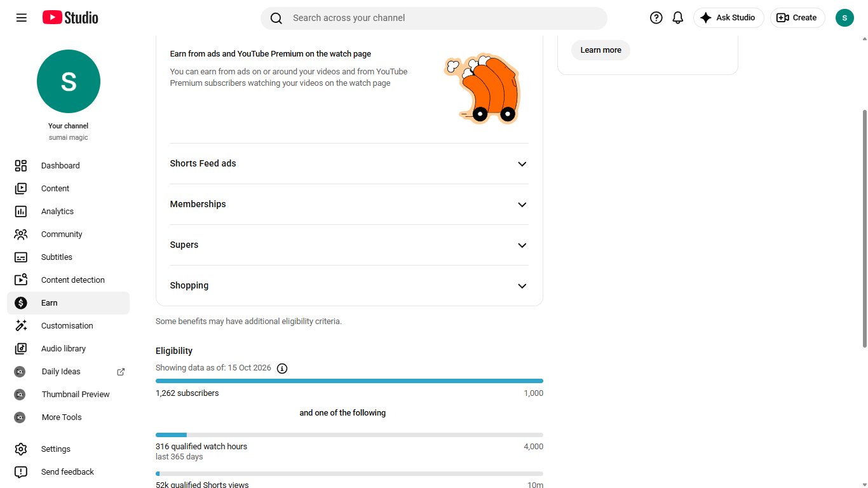
Task: Click the 'sumai magic' channel name
Action: 69,138
